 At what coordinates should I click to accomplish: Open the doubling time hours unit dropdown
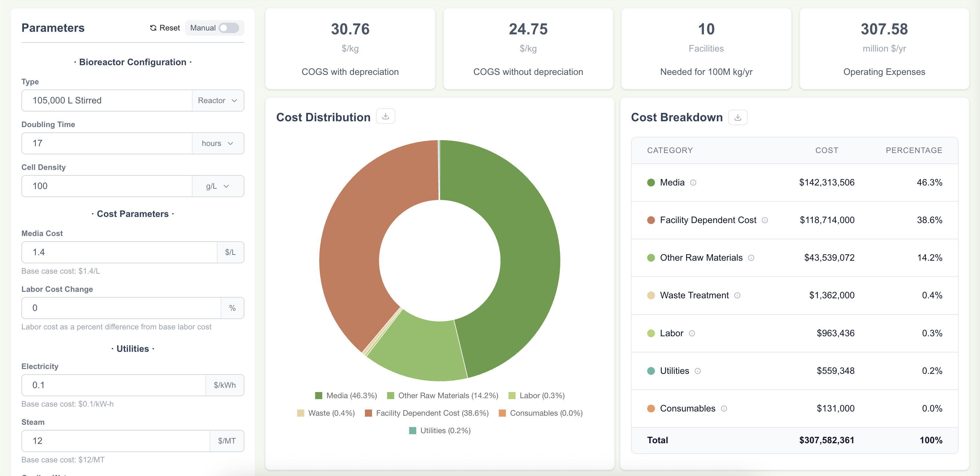click(217, 143)
